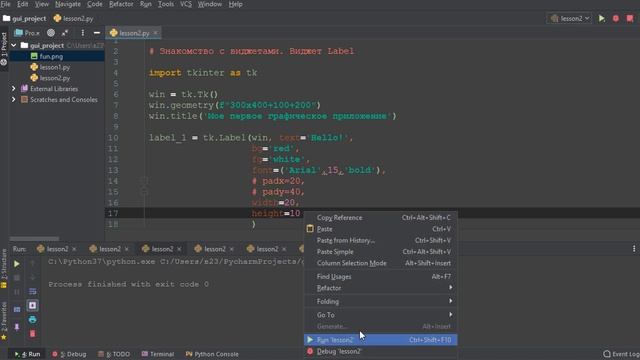Image resolution: width=640 pixels, height=360 pixels.
Task: Open the Navigate menu
Action: 68,4
